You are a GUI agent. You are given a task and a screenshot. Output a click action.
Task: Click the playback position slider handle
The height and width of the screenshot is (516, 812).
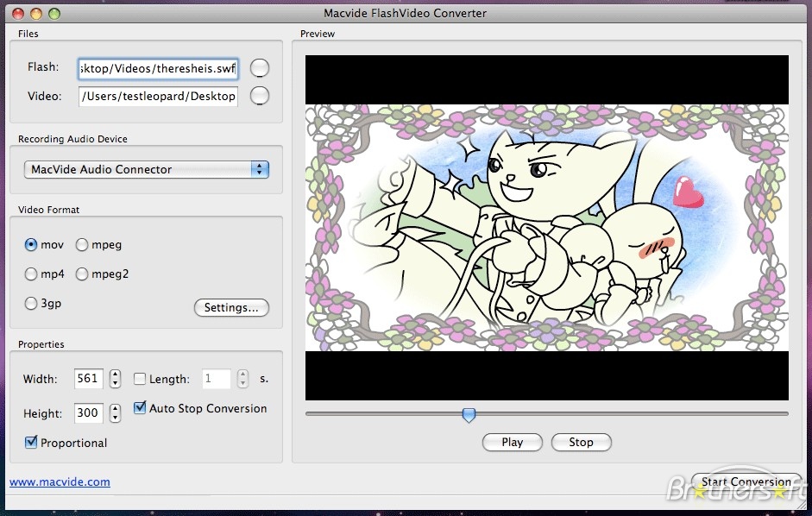469,415
